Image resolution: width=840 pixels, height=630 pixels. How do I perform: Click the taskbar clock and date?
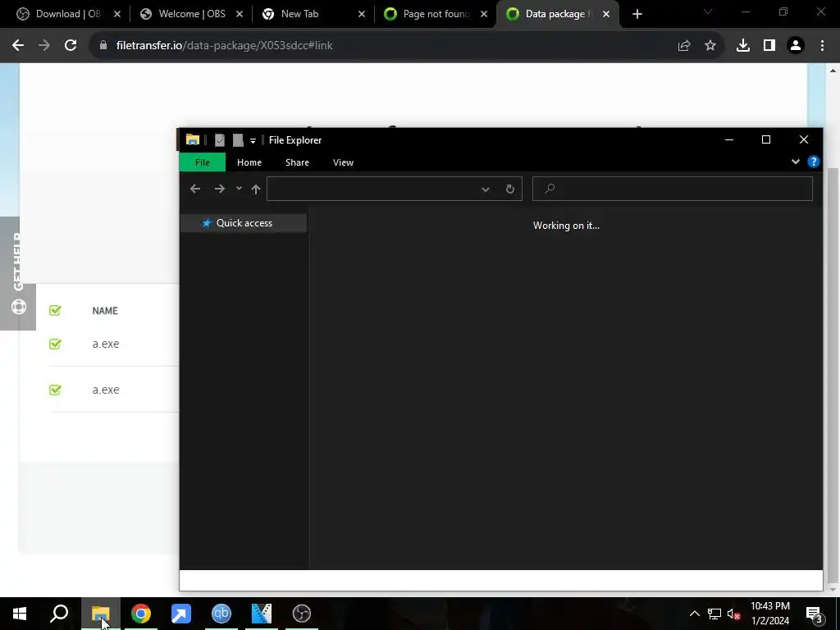769,614
